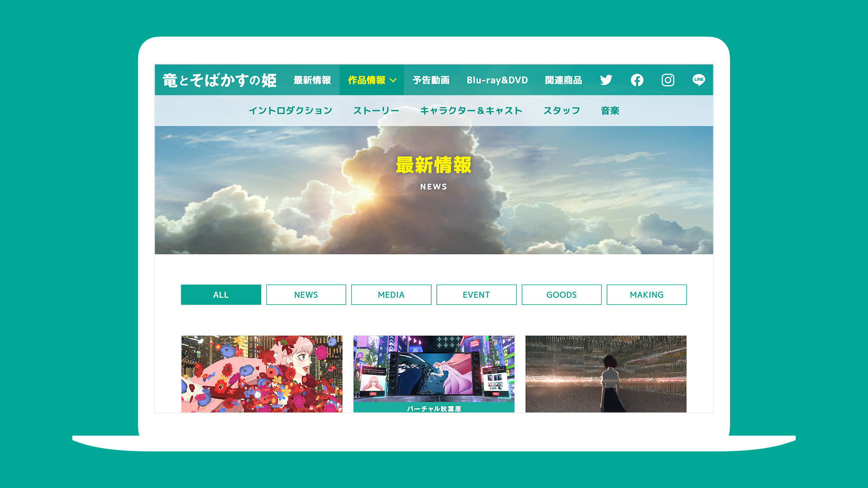
Task: Open the スタッフ submenu link
Action: tap(561, 111)
